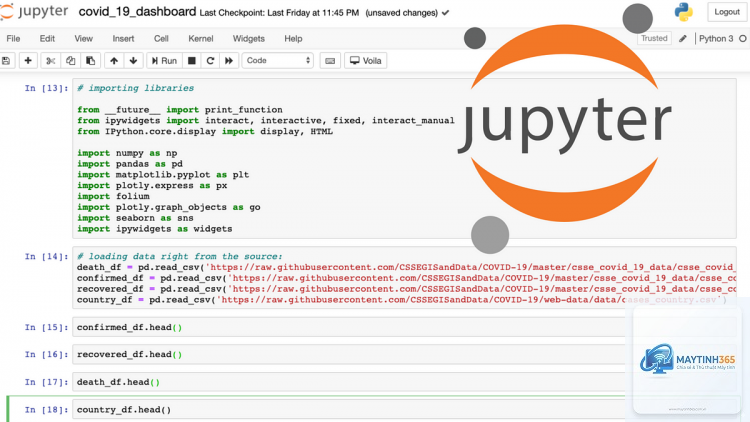Image resolution: width=750 pixels, height=422 pixels.
Task: Select cell In [13] importing libraries
Action: coord(404,158)
